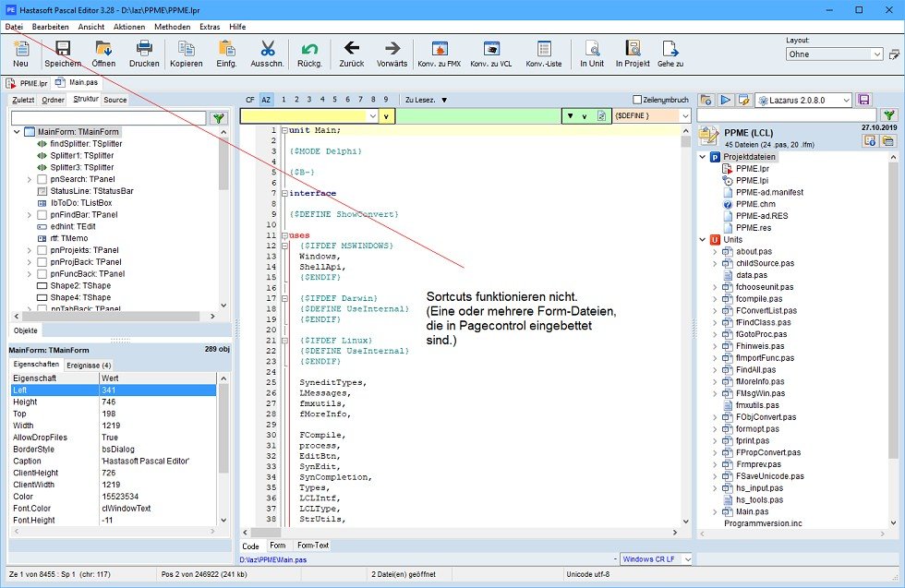This screenshot has height=588, width=905.
Task: Click the Drucken printer icon
Action: pyautogui.click(x=144, y=49)
